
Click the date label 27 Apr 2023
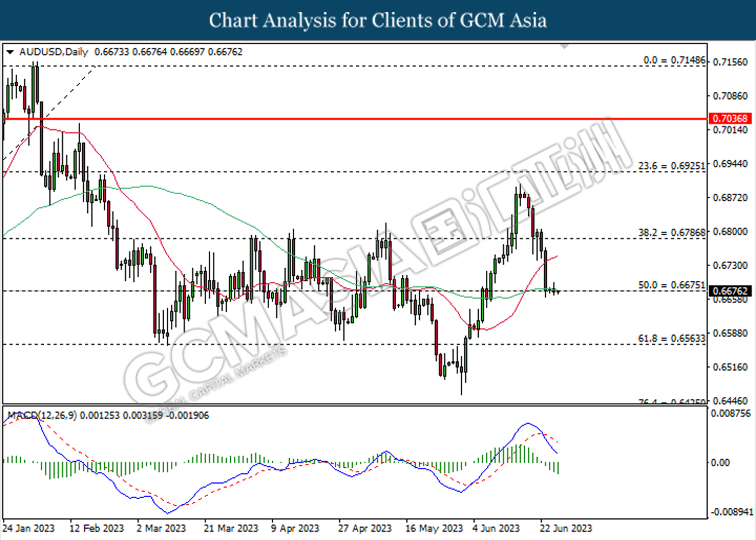click(365, 528)
